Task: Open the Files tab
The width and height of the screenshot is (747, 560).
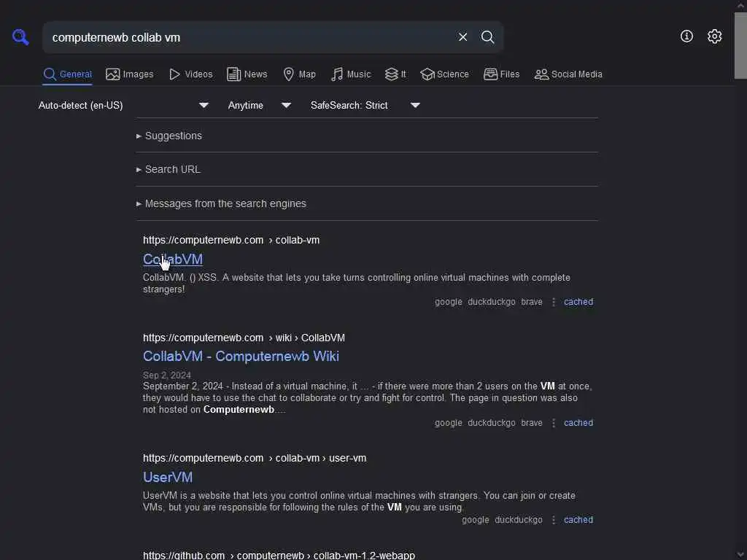Action: click(501, 74)
